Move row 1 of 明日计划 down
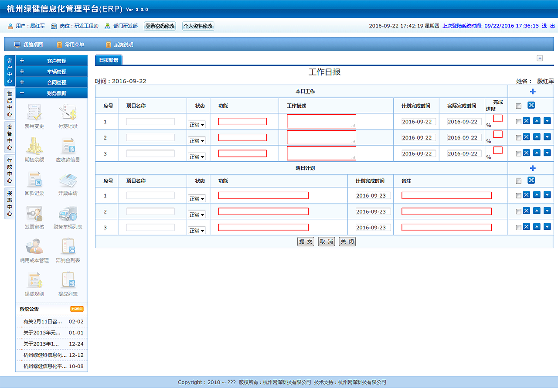The image size is (558, 392). pyautogui.click(x=547, y=194)
